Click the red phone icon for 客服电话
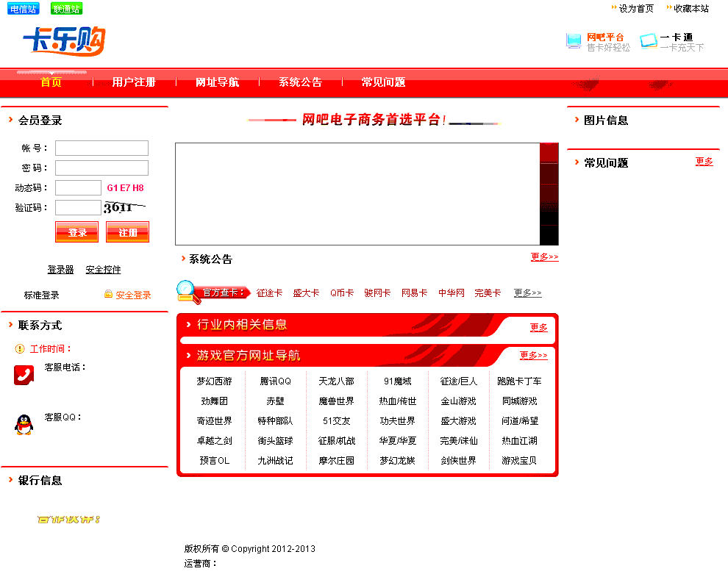 [24, 375]
